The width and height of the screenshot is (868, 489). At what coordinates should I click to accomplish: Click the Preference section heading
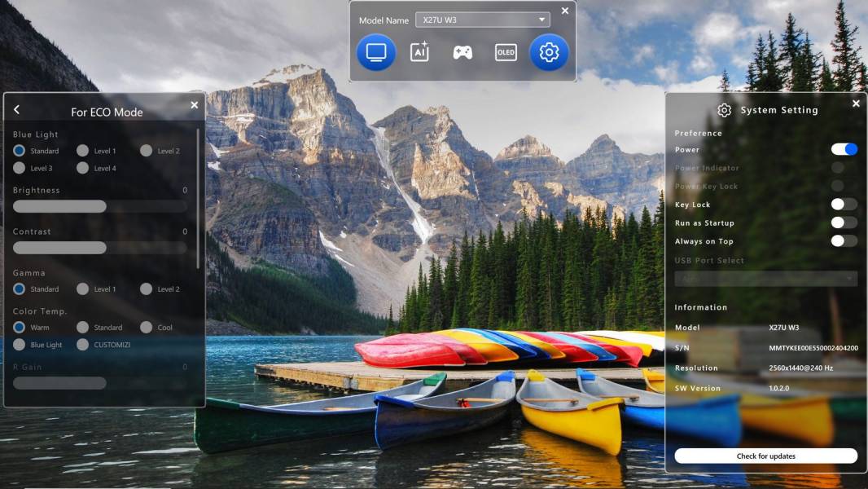698,133
